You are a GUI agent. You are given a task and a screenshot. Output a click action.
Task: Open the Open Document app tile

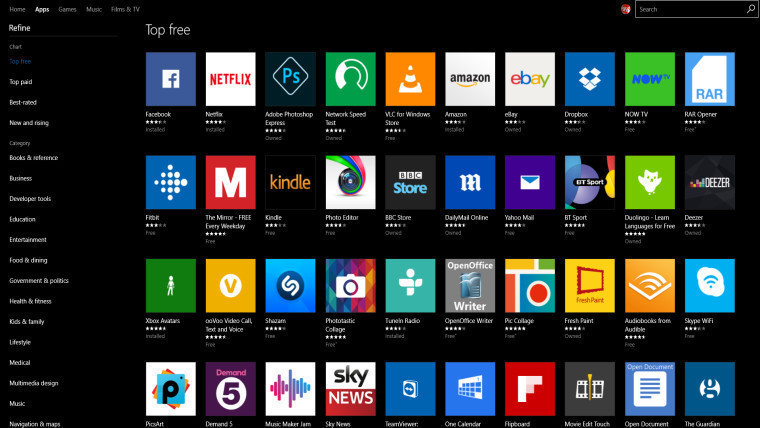point(649,389)
